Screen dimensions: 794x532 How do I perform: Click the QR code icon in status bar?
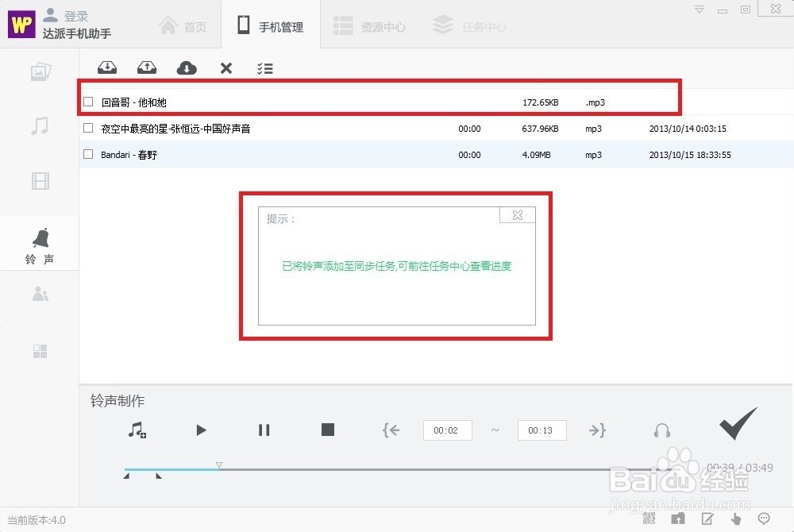click(649, 518)
